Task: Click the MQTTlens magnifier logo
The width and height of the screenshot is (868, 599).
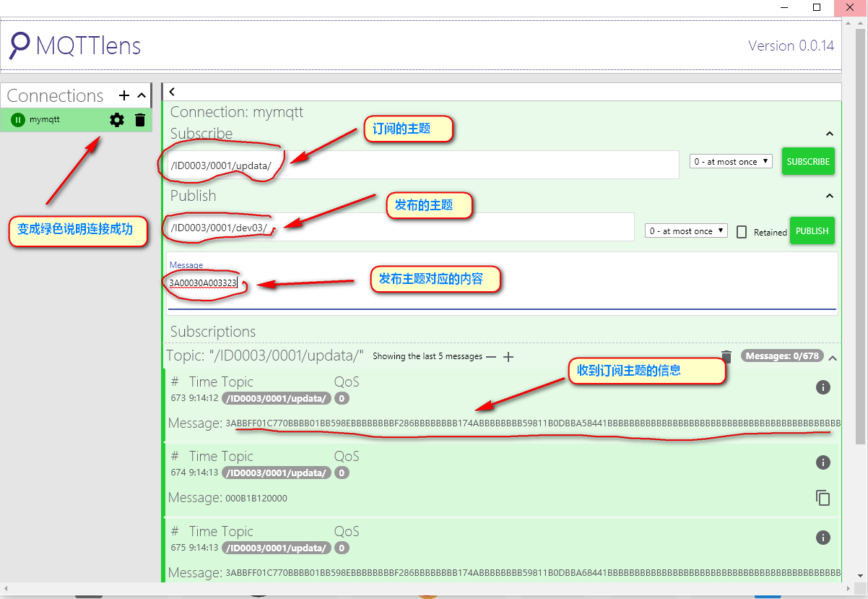Action: [x=19, y=46]
